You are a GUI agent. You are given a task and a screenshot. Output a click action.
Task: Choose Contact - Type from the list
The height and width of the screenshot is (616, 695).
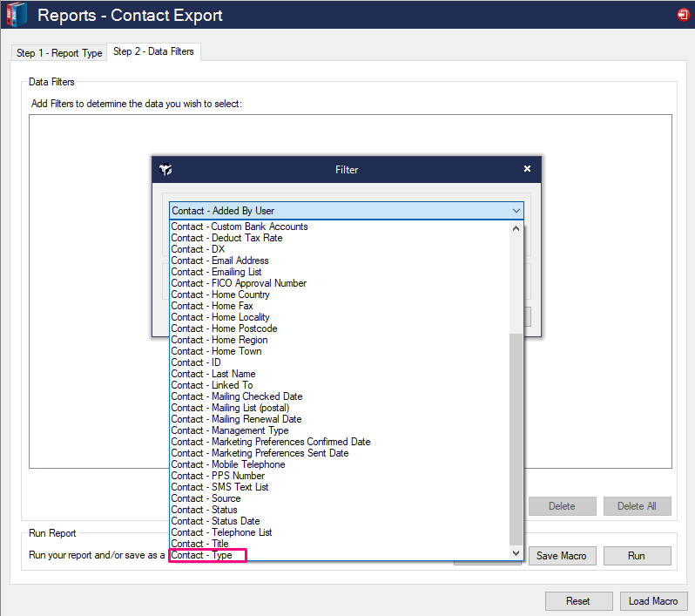(x=207, y=555)
